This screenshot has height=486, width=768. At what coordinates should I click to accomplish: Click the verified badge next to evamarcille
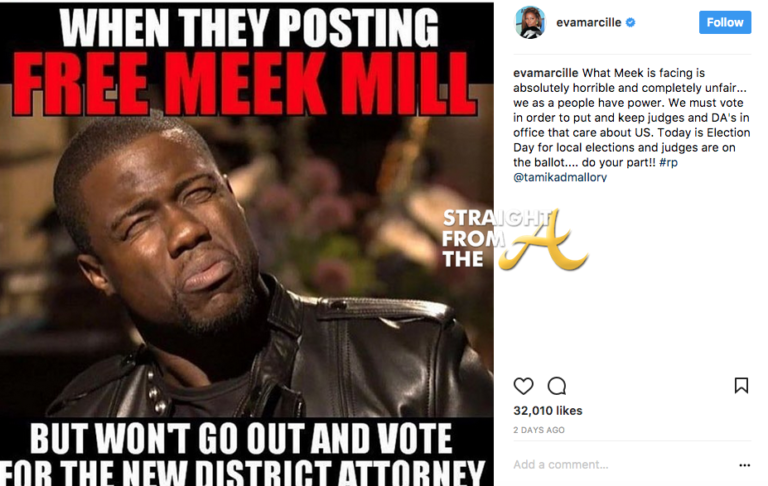point(631,23)
